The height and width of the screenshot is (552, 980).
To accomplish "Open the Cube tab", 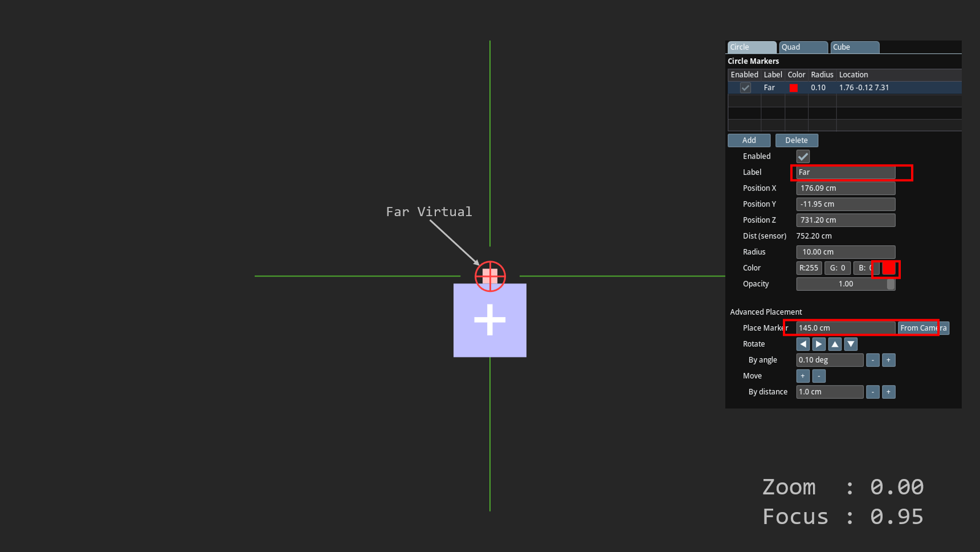I will click(854, 47).
